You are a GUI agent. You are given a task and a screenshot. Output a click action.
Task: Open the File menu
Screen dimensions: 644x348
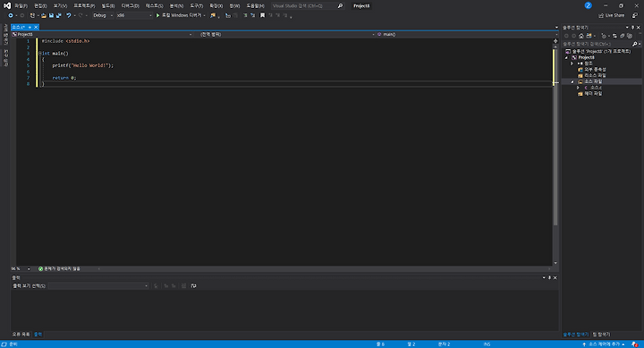coord(21,5)
